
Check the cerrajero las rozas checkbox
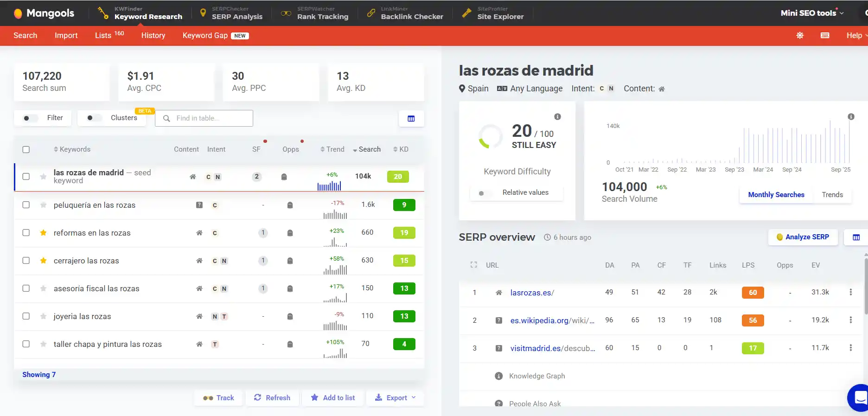pyautogui.click(x=26, y=261)
